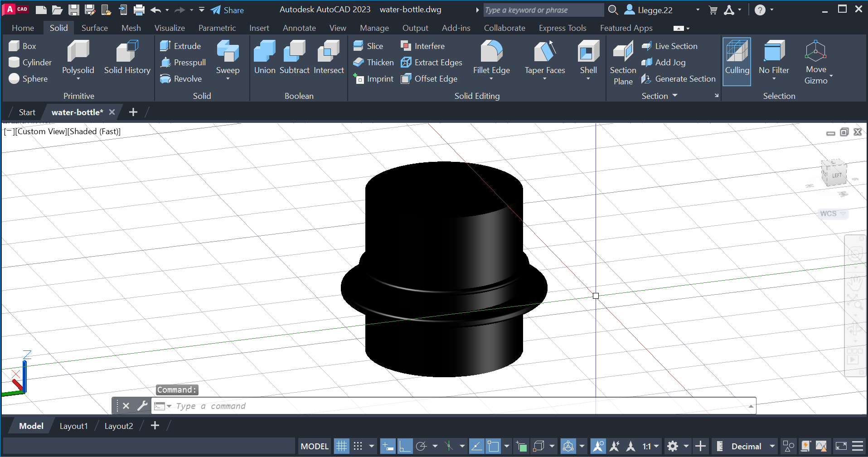Expand the Taper Faces dropdown arrow
868x457 pixels.
545,79
